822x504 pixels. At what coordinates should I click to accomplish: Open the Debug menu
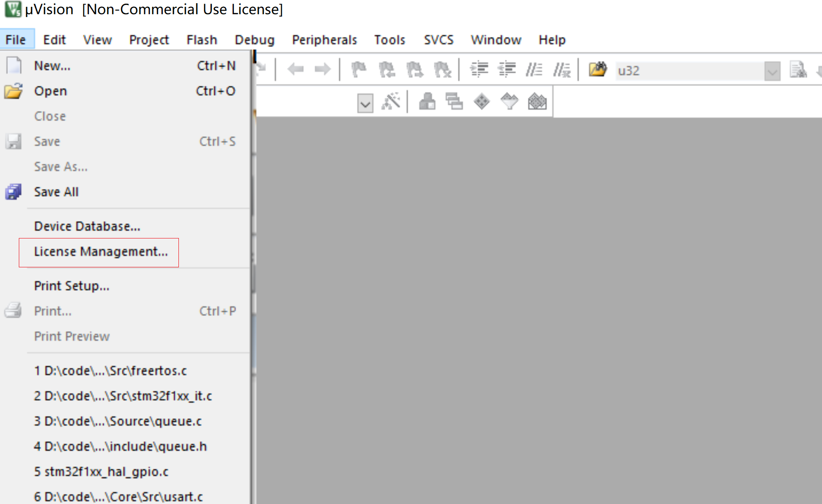tap(255, 40)
